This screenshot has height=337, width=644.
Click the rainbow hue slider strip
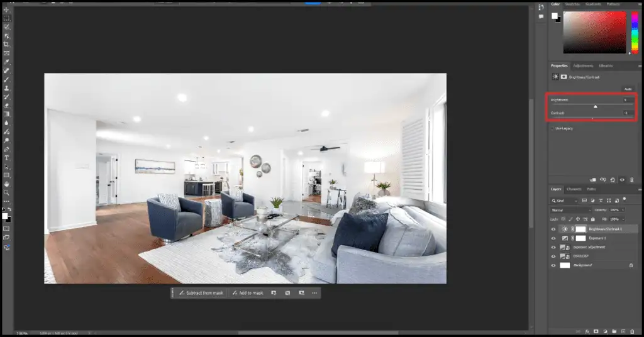pos(635,32)
